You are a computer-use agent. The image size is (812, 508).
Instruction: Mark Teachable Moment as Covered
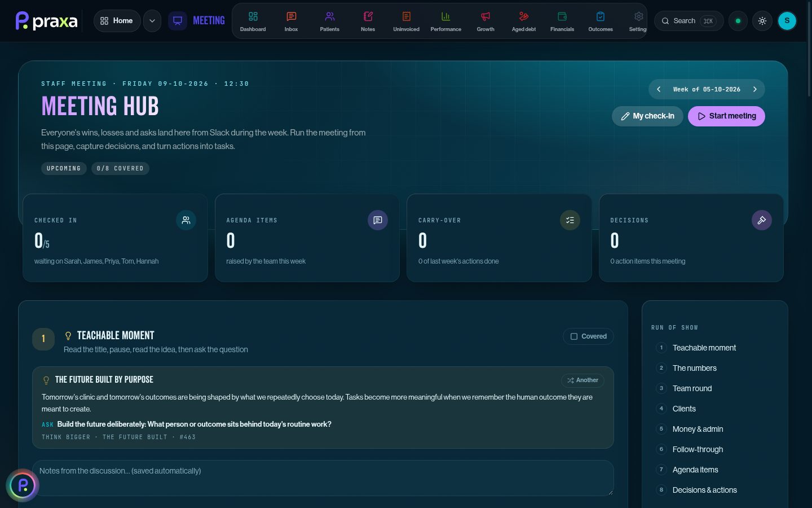point(588,336)
